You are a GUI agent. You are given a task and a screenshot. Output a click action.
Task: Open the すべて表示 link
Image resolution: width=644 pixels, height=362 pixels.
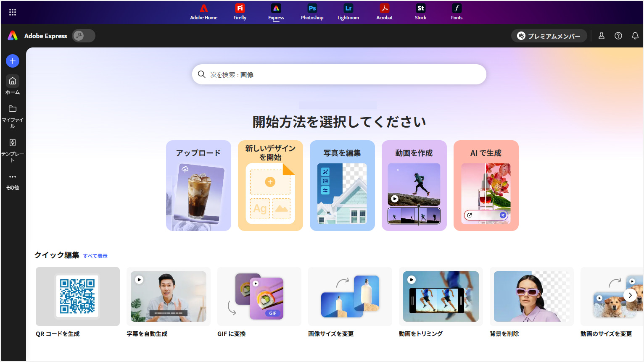point(95,256)
